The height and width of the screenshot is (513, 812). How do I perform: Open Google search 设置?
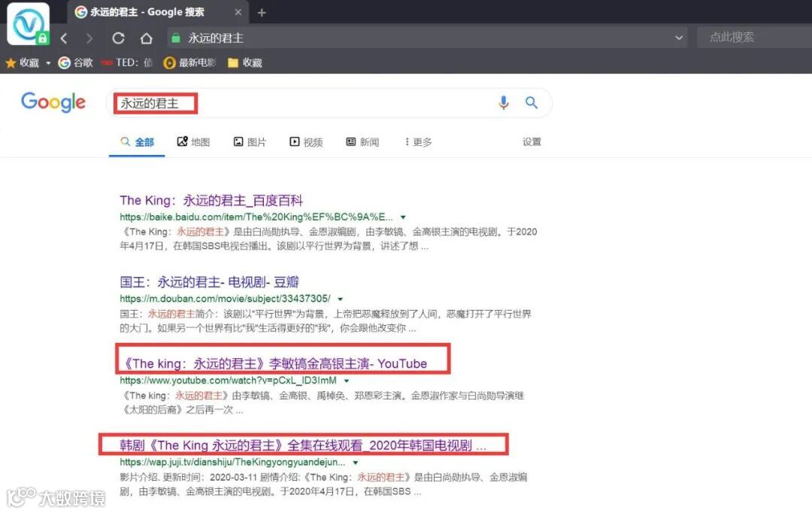532,141
